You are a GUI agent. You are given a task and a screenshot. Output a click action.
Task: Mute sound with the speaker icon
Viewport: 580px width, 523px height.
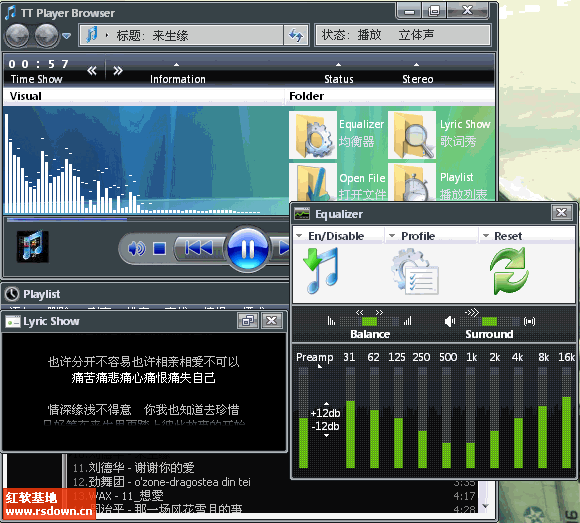[136, 249]
